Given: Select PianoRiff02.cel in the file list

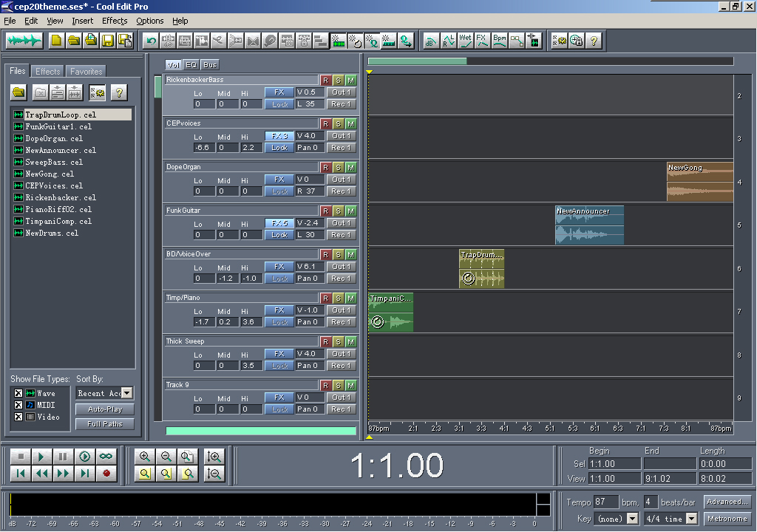Looking at the screenshot, I should (x=58, y=210).
